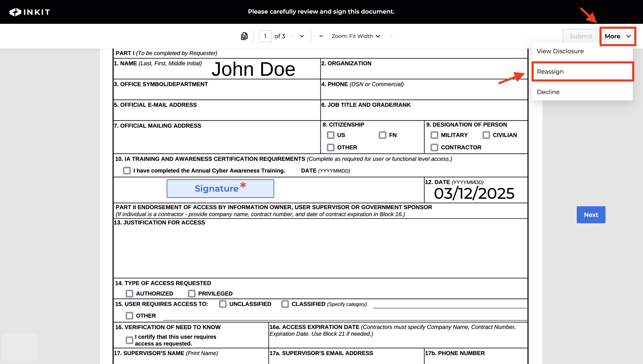Check the PRIVILEGED access type box
The image size is (643, 364).
pyautogui.click(x=192, y=293)
